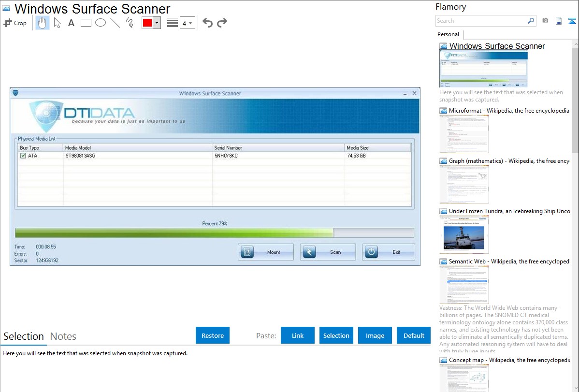
Task: Click the shield icon in scanner title bar
Action: click(x=15, y=93)
